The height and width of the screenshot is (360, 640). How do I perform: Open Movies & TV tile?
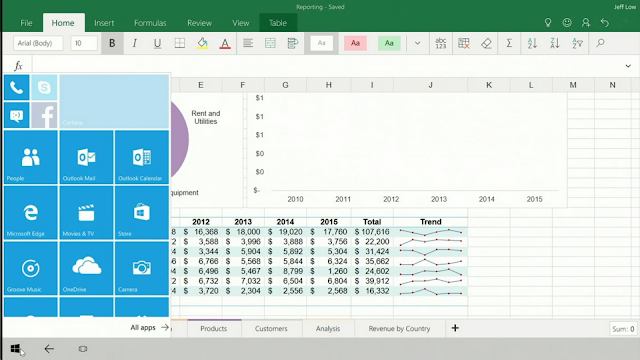(x=86, y=213)
